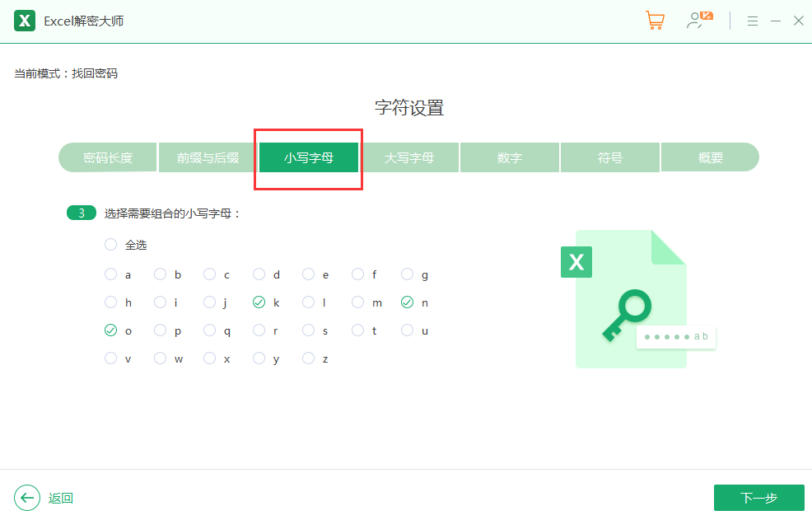This screenshot has width=812, height=520.
Task: Switch to the 前缀与后缀 tab
Action: click(208, 157)
